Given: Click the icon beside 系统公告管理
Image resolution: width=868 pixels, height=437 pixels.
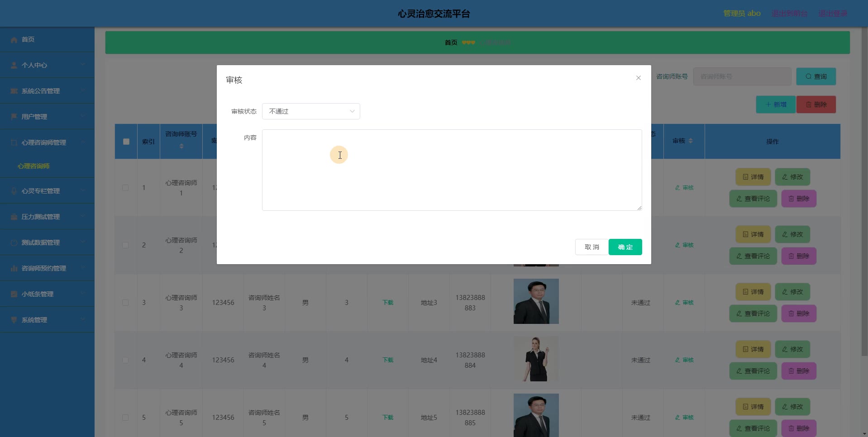Looking at the screenshot, I should pos(14,91).
